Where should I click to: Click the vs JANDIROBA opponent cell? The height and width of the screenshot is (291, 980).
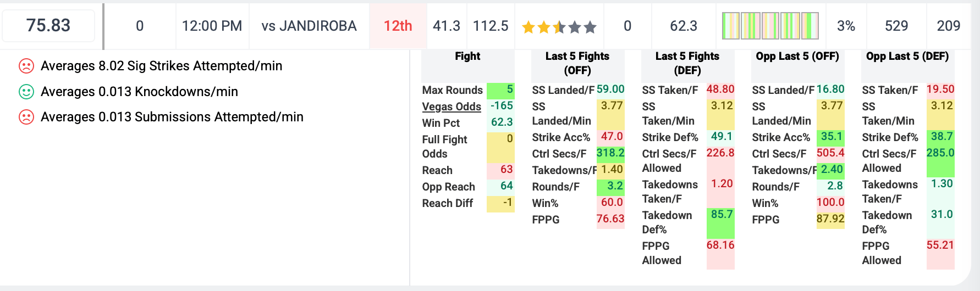(x=309, y=26)
